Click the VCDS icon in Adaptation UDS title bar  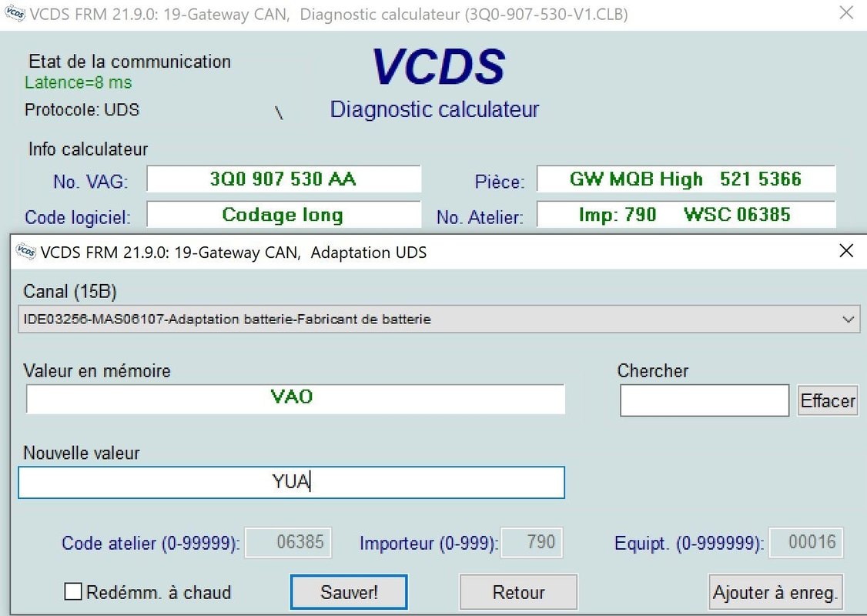pos(25,252)
